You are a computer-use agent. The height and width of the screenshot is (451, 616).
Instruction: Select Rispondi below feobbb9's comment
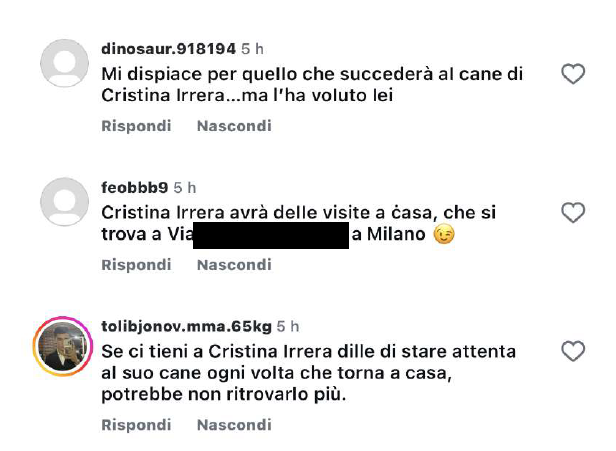tap(136, 265)
